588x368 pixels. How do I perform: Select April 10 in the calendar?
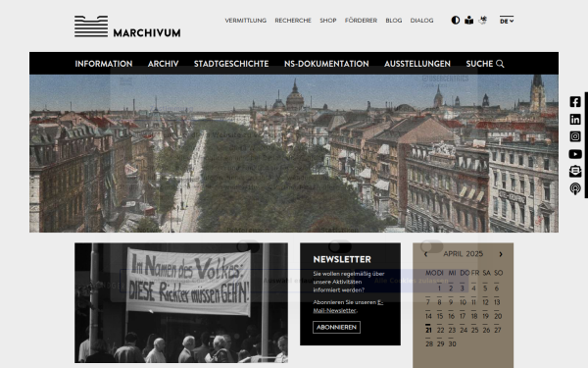pos(464,302)
